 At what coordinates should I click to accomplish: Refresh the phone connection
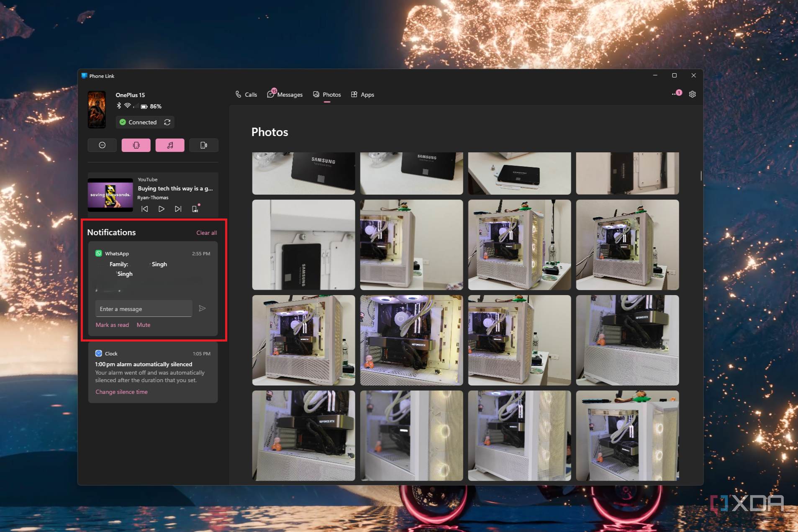pos(167,122)
